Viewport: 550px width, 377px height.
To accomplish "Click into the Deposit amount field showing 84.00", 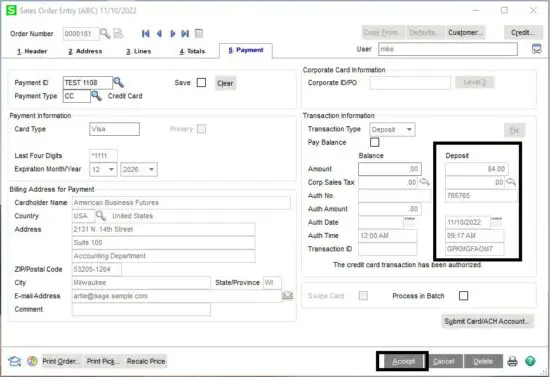I will coord(477,169).
